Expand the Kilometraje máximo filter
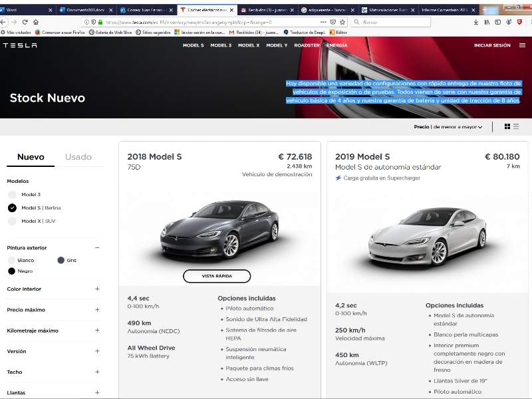The height and width of the screenshot is (399, 532). click(x=97, y=330)
